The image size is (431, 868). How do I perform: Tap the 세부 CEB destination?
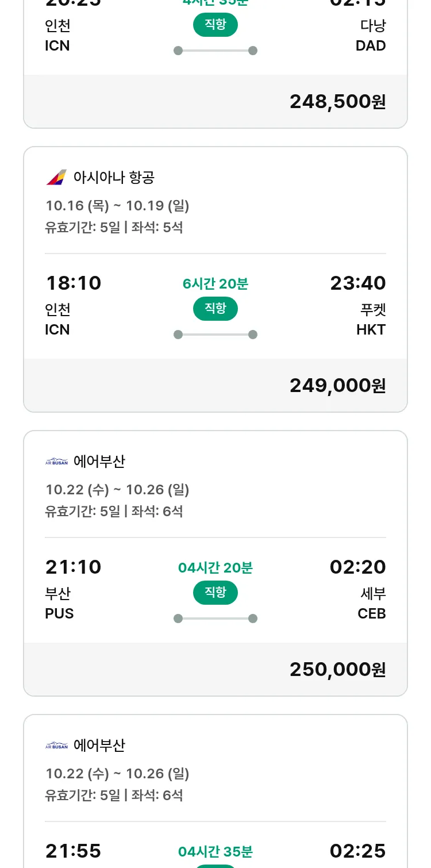tap(372, 604)
